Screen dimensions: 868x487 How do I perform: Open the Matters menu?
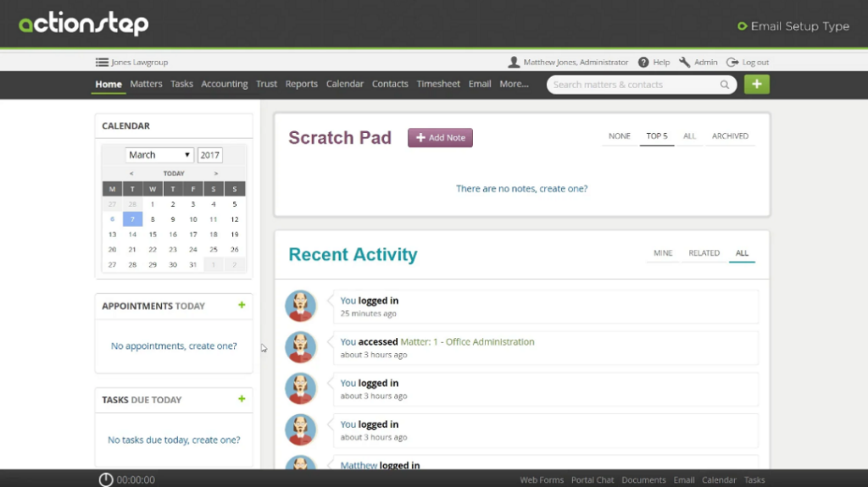[146, 84]
